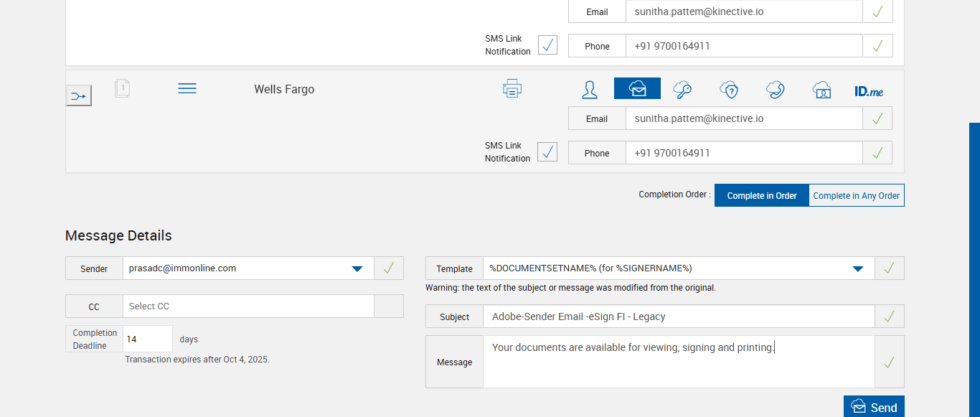This screenshot has width=980, height=417.
Task: Click the signer routing arrow button
Action: click(x=79, y=95)
